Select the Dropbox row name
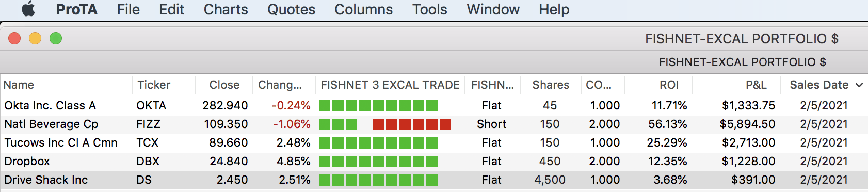868x192 pixels. 27,161
